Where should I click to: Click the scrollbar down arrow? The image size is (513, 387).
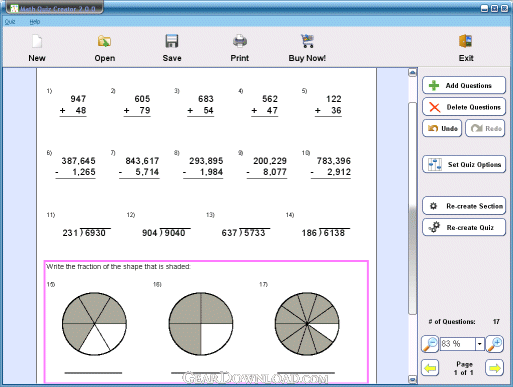pyautogui.click(x=412, y=379)
